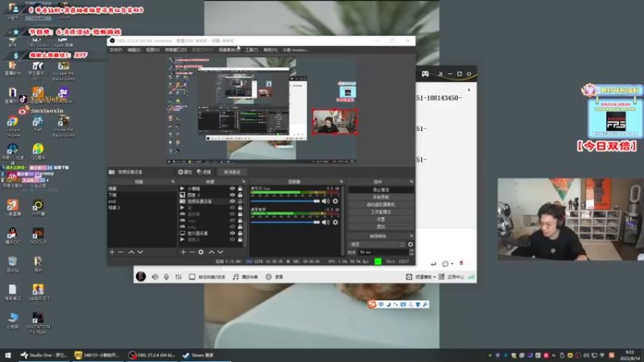Open filters for the selected OBS source
The image size is (644, 362).
pos(204,172)
